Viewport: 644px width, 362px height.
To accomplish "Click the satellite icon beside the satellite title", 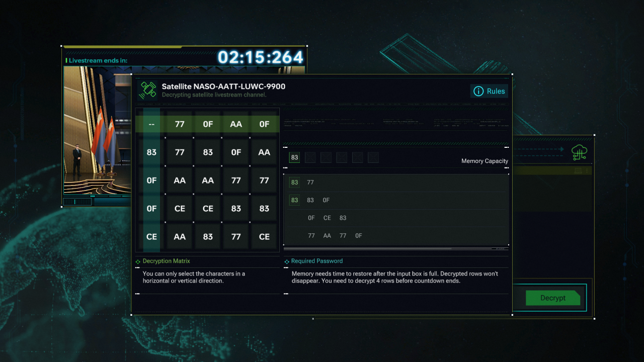I will click(x=148, y=90).
